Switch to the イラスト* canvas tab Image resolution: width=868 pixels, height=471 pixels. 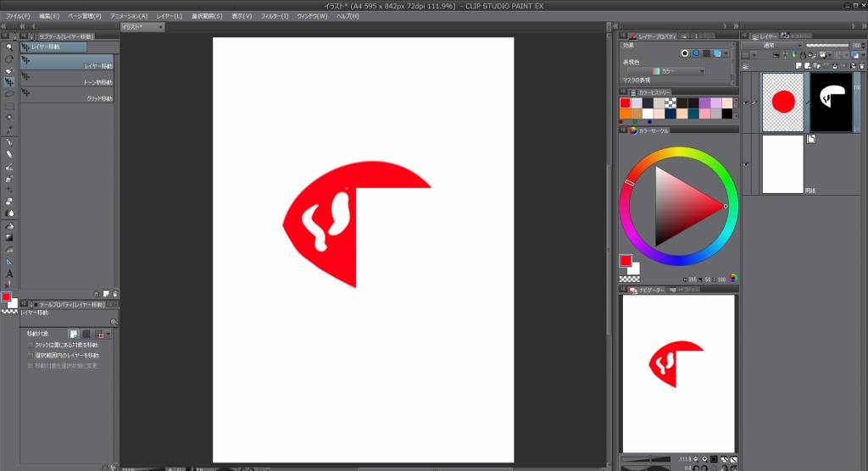click(132, 27)
